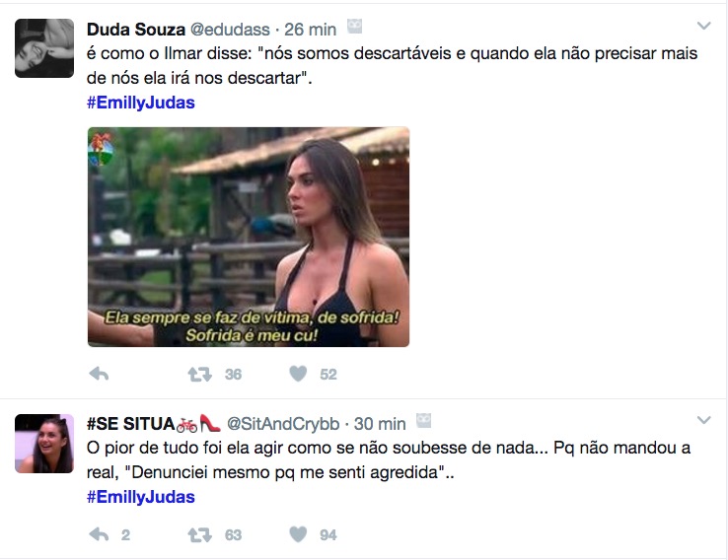The width and height of the screenshot is (728, 560).
Task: Open #EmillyJudas hashtag in Duda's tweet
Action: 141,103
